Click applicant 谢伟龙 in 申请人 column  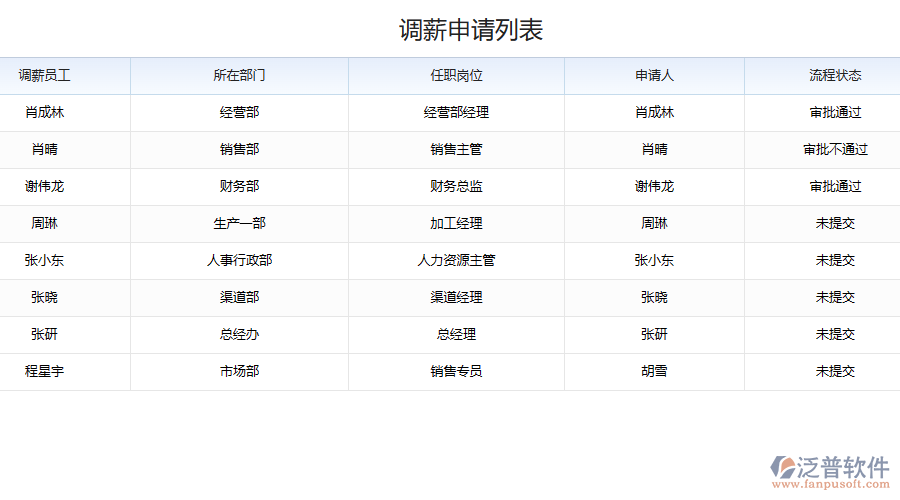(x=654, y=186)
